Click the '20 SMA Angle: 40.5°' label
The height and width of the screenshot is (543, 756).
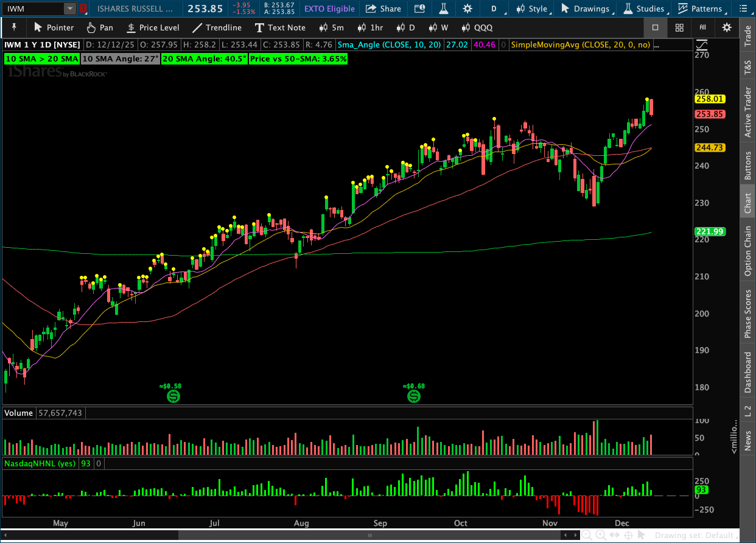click(x=205, y=59)
